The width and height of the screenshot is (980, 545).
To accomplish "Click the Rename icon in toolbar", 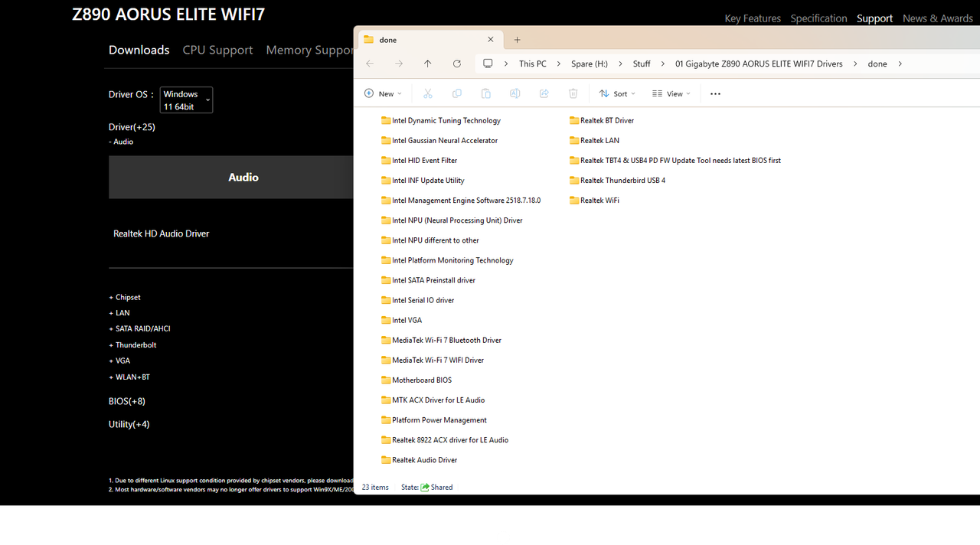I will (515, 93).
